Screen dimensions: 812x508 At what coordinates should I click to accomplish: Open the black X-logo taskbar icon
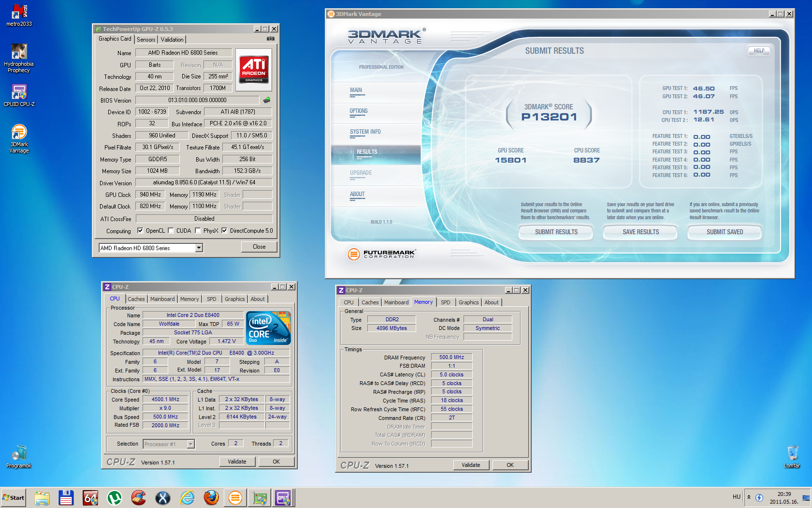click(x=163, y=498)
